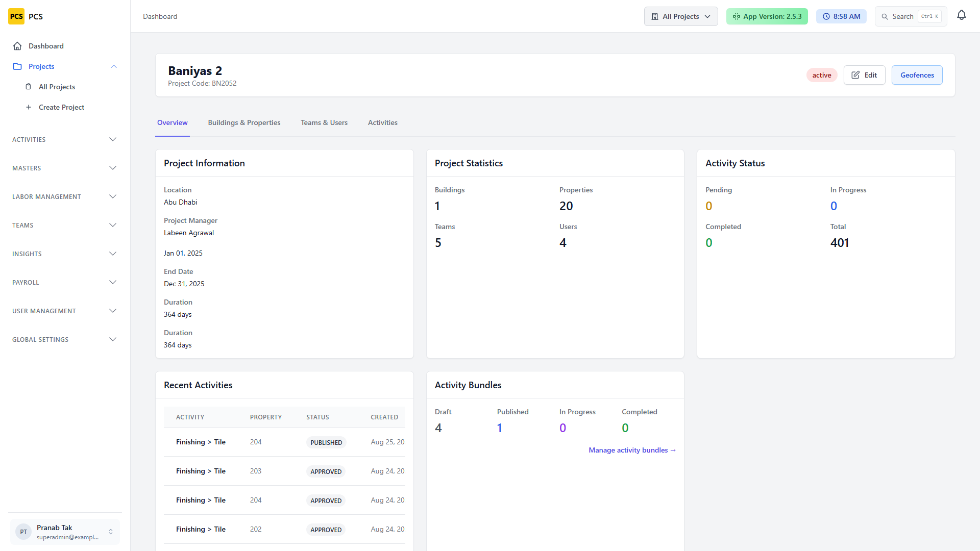Image resolution: width=980 pixels, height=551 pixels.
Task: Click the clock icon next to 8:58 AM
Action: (x=826, y=16)
